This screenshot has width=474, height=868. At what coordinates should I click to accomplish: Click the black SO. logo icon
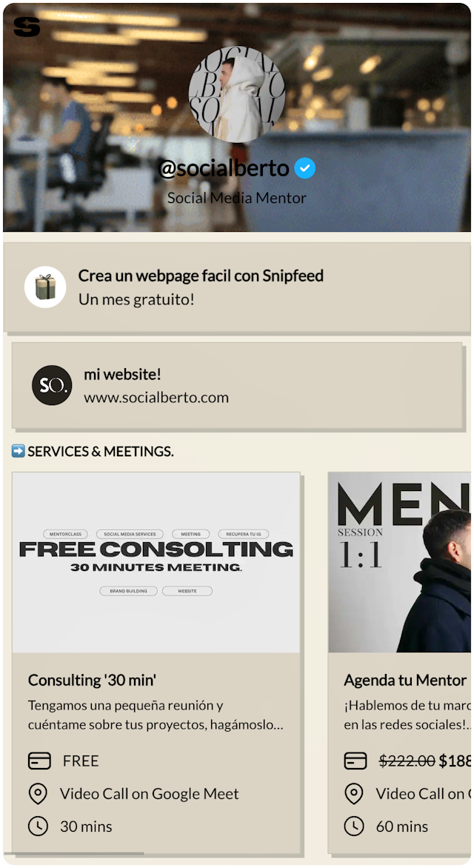pos(52,385)
